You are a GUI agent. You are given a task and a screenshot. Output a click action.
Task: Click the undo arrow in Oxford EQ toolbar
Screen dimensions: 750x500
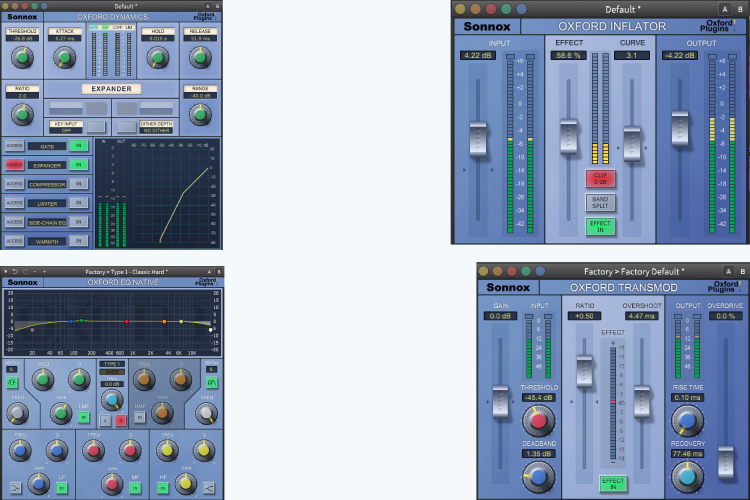point(15,272)
